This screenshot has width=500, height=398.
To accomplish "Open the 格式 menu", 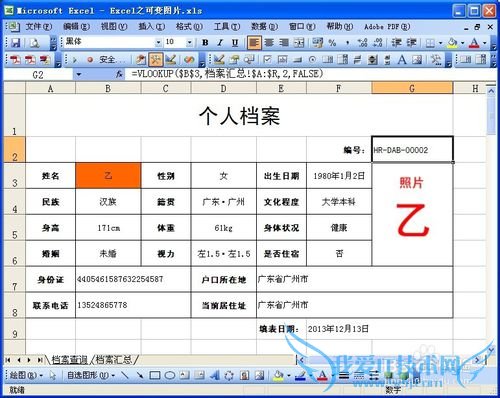I will coord(189,26).
